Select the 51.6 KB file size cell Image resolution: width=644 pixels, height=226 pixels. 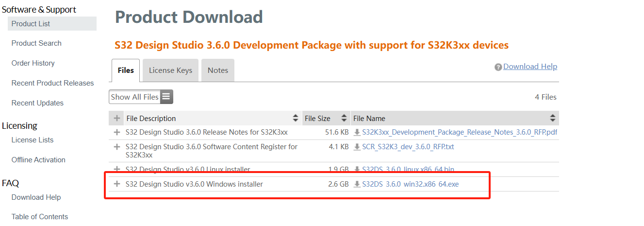coord(337,132)
